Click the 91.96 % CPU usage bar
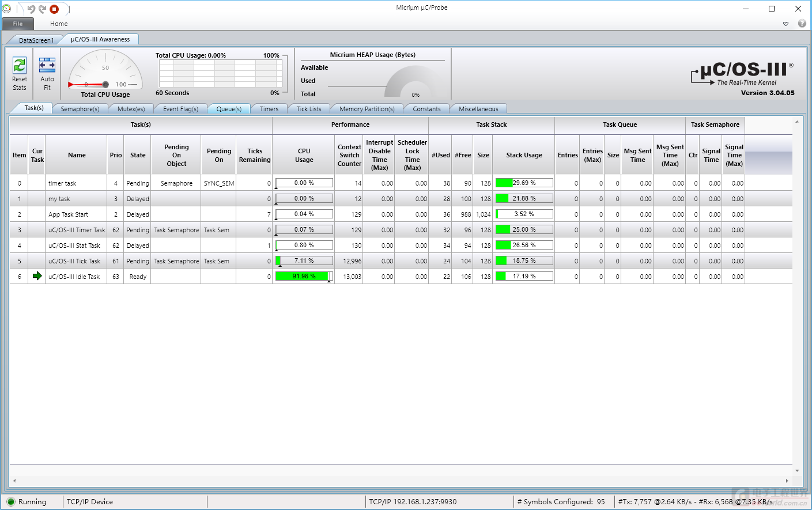 [304, 276]
